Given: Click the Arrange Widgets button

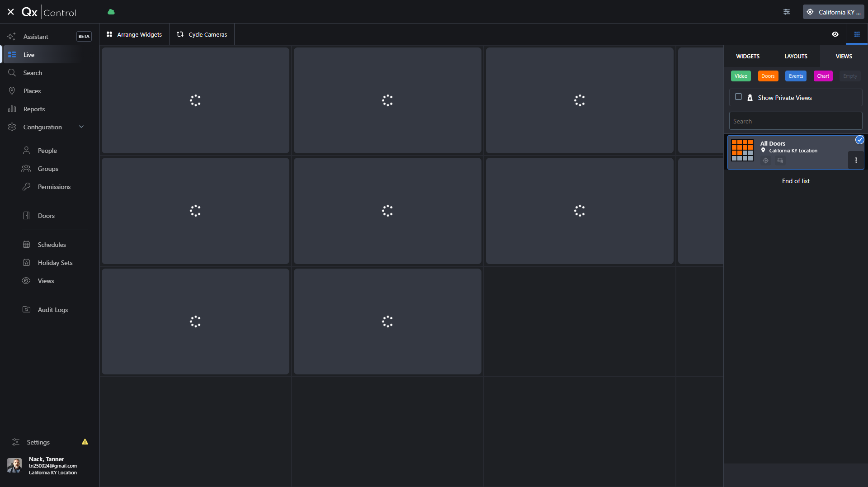Looking at the screenshot, I should pyautogui.click(x=134, y=34).
